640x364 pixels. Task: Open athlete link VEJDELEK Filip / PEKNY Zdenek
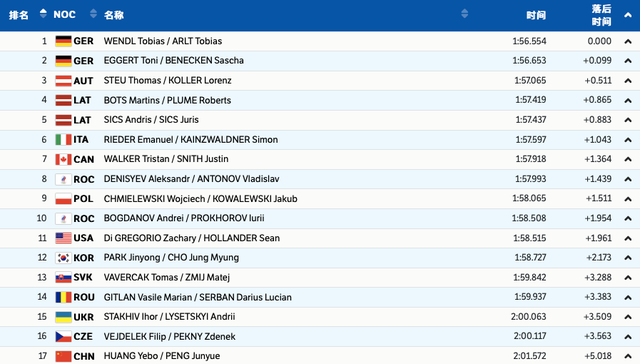pos(169,337)
